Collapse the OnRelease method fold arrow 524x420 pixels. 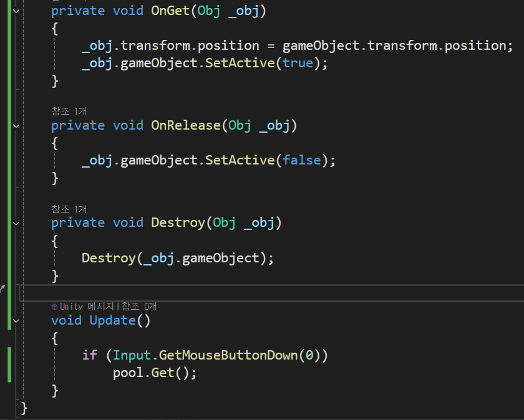tap(16, 125)
